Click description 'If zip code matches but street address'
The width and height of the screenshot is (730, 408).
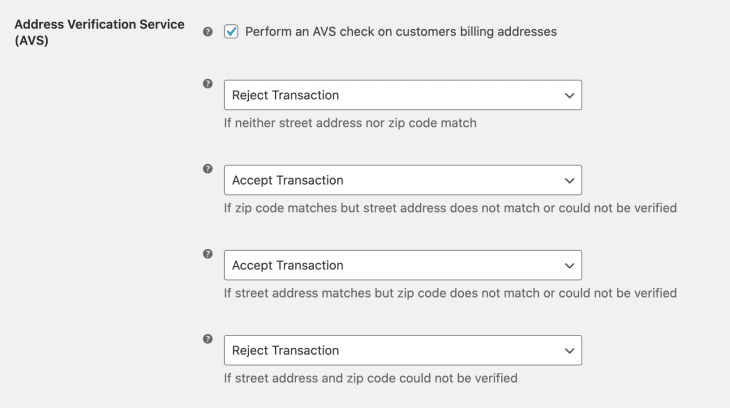point(450,208)
